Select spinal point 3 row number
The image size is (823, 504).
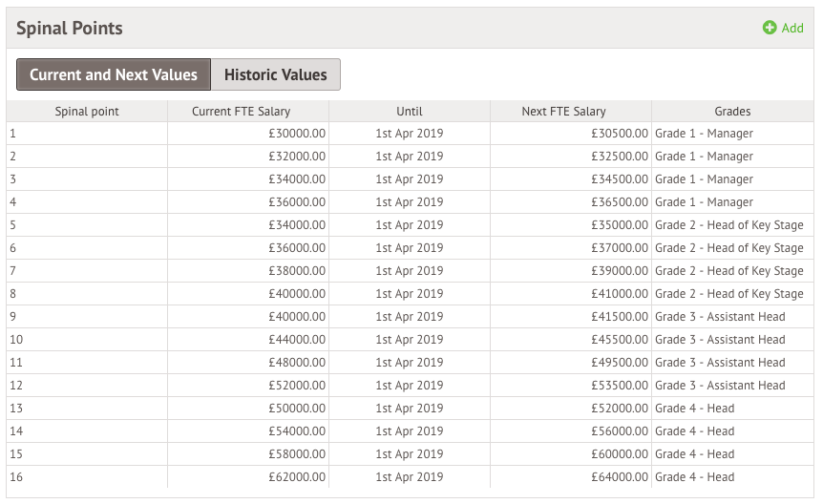pos(12,179)
